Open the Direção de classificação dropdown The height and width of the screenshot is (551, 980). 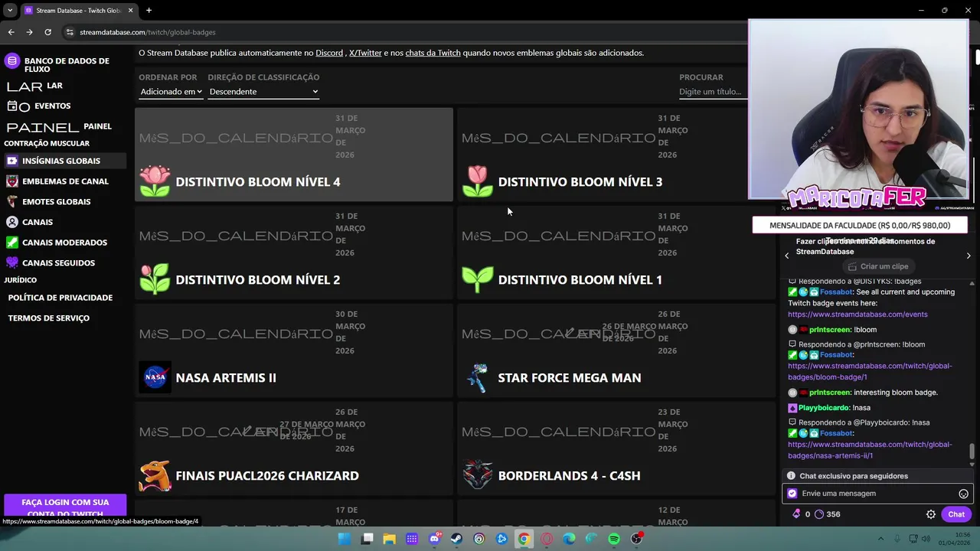[x=263, y=91]
